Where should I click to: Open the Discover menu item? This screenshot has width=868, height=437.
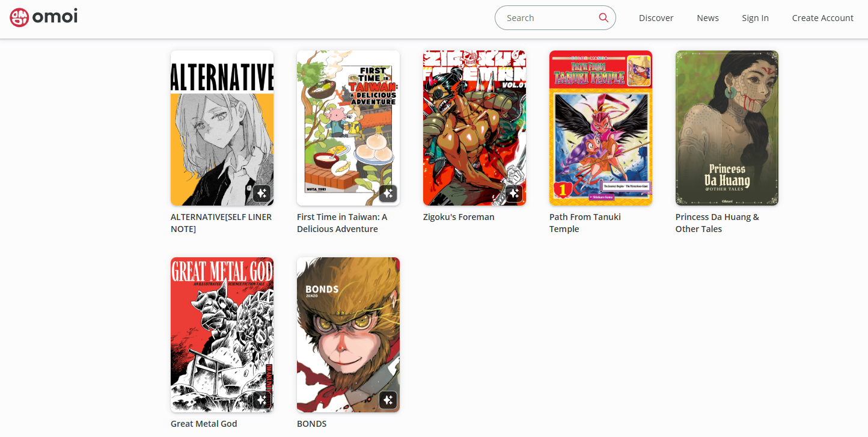[656, 18]
